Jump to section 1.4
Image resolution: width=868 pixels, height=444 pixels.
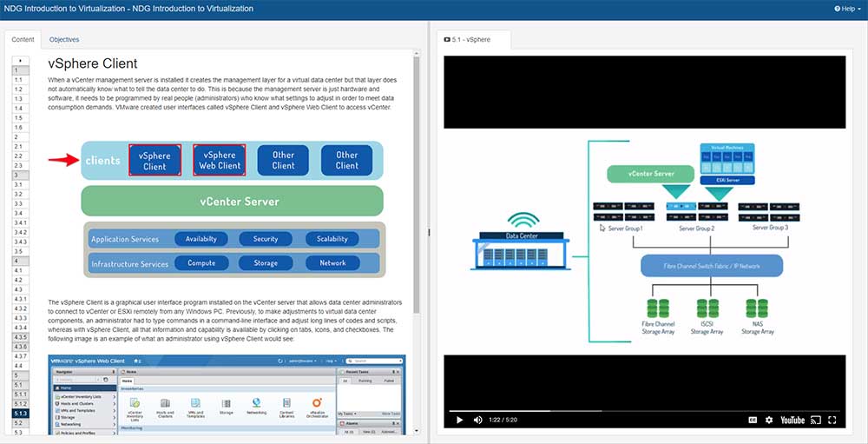[x=21, y=108]
